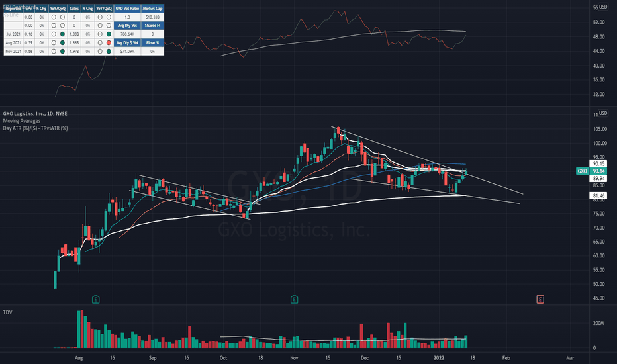The height and width of the screenshot is (364, 617).
Task: Click the $10.33B market cap value
Action: (x=153, y=17)
